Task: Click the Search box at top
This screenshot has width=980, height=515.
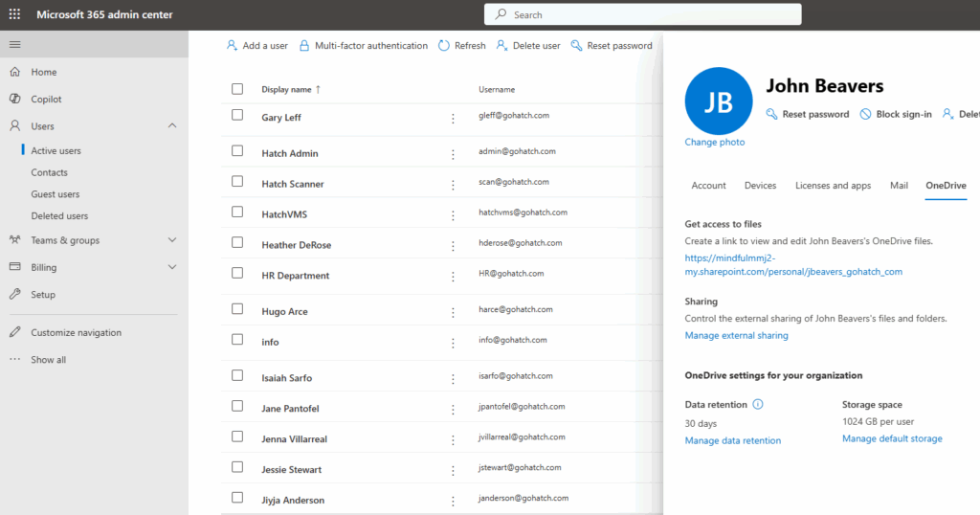Action: pyautogui.click(x=642, y=14)
